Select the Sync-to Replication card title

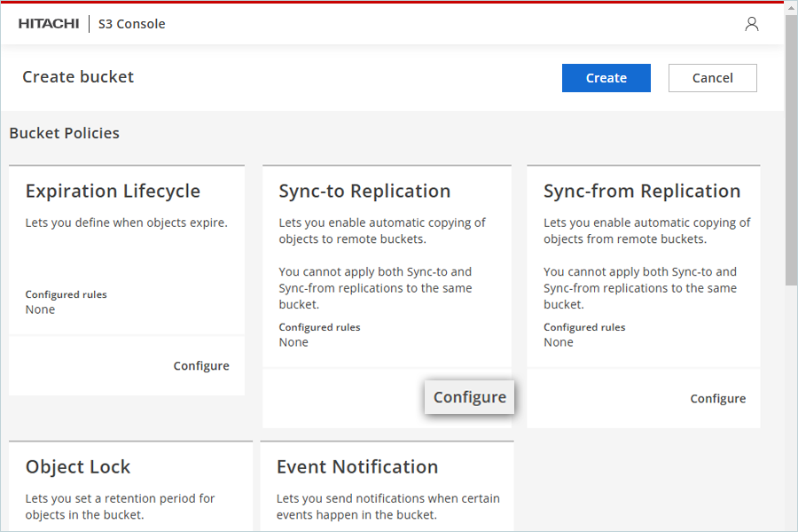pos(364,191)
